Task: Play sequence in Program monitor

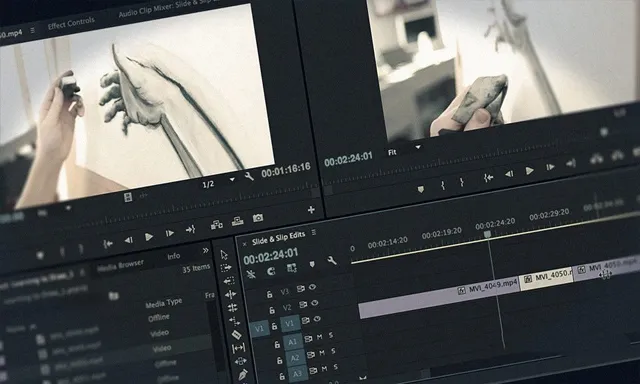Action: [530, 171]
